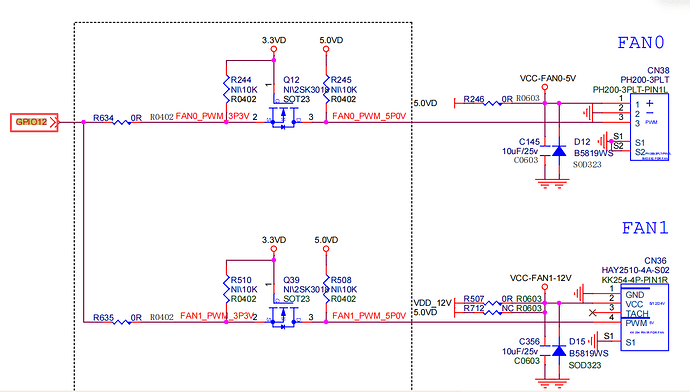This screenshot has height=392, width=690.
Task: Click the no-connect X on TACH pin
Action: click(593, 313)
